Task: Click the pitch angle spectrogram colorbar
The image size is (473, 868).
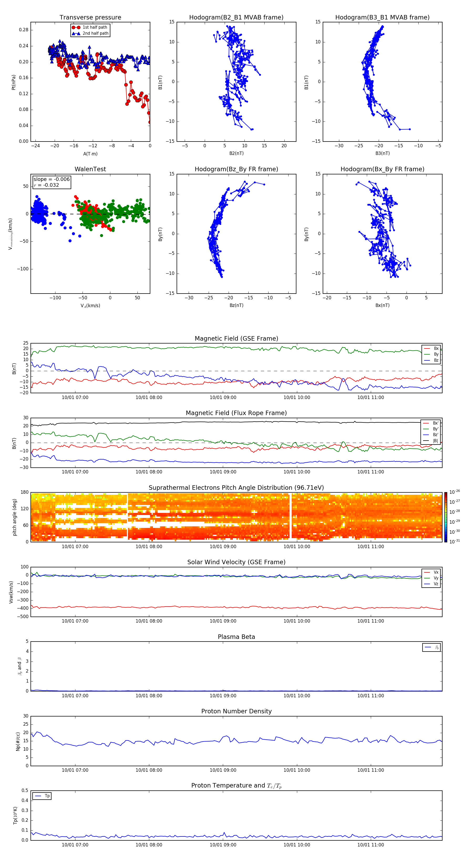Action: [x=446, y=517]
